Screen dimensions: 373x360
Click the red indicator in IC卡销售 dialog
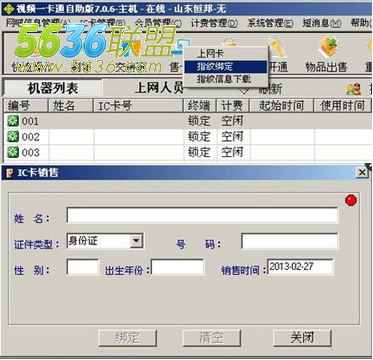pyautogui.click(x=351, y=200)
